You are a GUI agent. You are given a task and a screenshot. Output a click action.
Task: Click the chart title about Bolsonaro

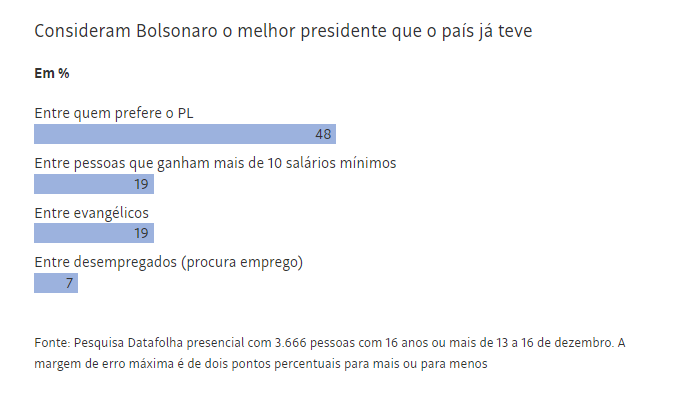(x=283, y=31)
